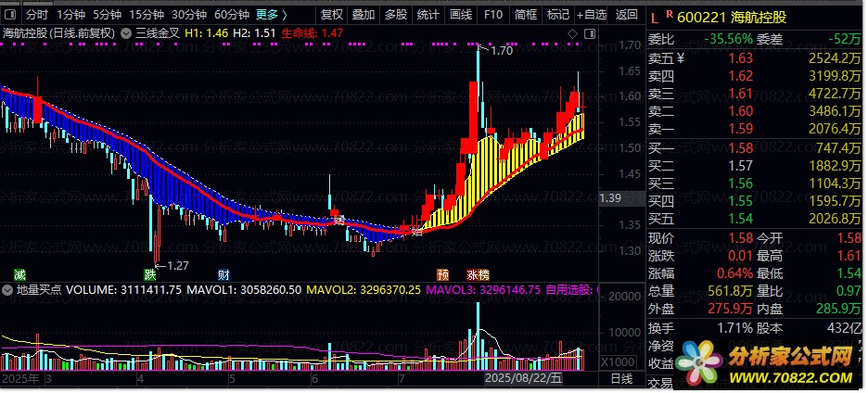Click the green 跌 event marker
This screenshot has height=393, width=868.
pyautogui.click(x=150, y=274)
